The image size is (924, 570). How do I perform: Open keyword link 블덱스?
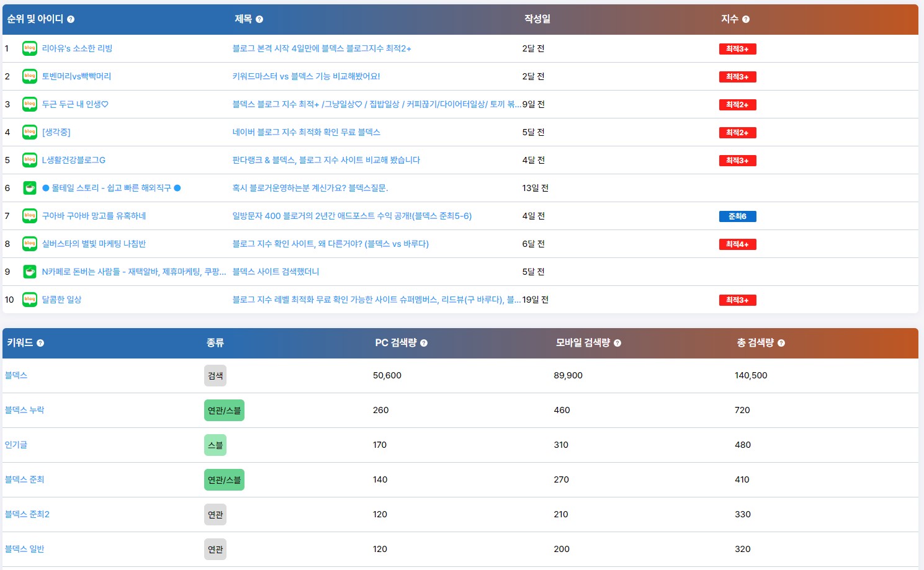[16, 375]
